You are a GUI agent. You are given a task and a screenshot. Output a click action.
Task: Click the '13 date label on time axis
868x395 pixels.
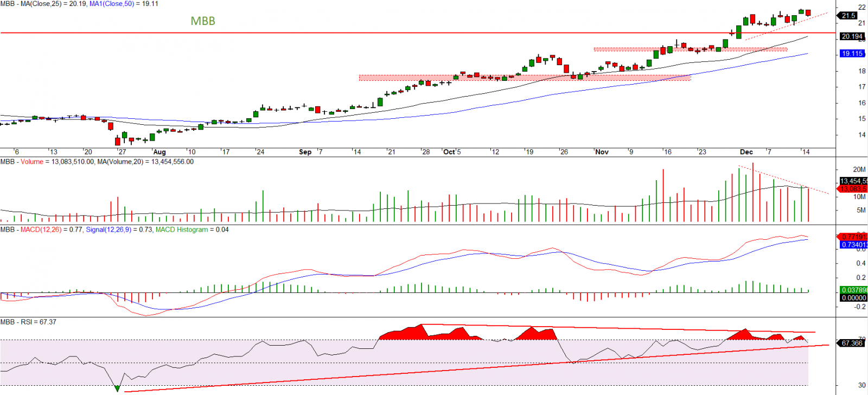[53, 152]
